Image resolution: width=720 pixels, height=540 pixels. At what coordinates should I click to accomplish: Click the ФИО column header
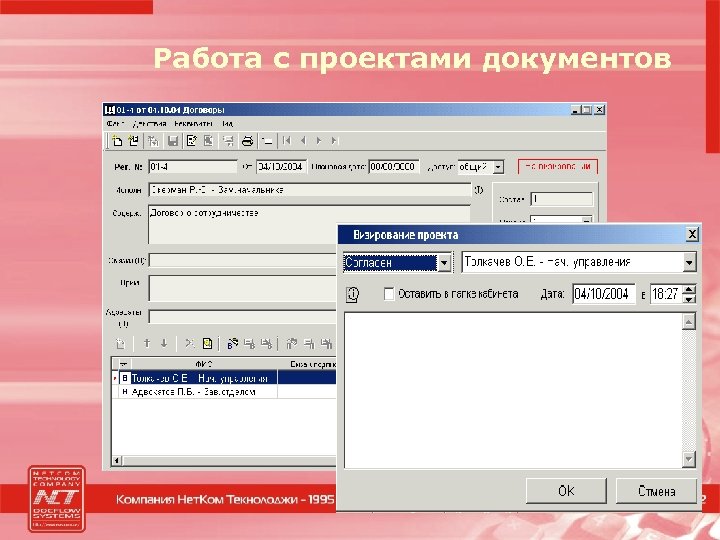tap(204, 364)
